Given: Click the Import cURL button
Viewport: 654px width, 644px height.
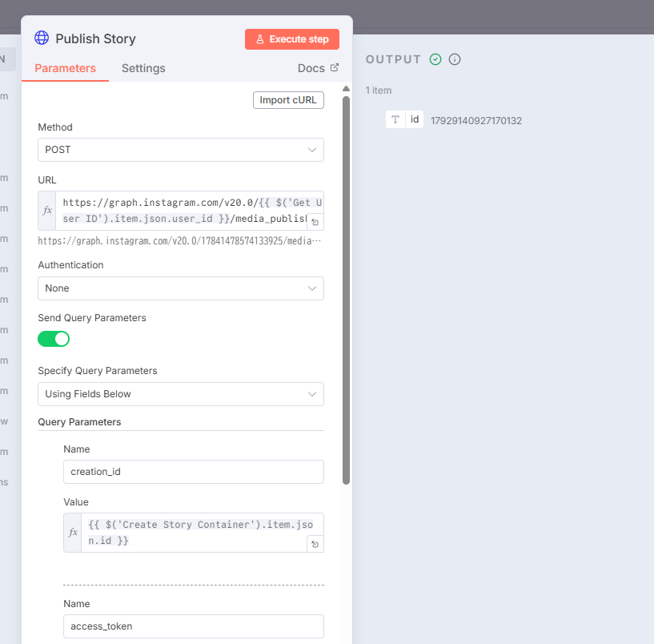Looking at the screenshot, I should click(x=288, y=100).
